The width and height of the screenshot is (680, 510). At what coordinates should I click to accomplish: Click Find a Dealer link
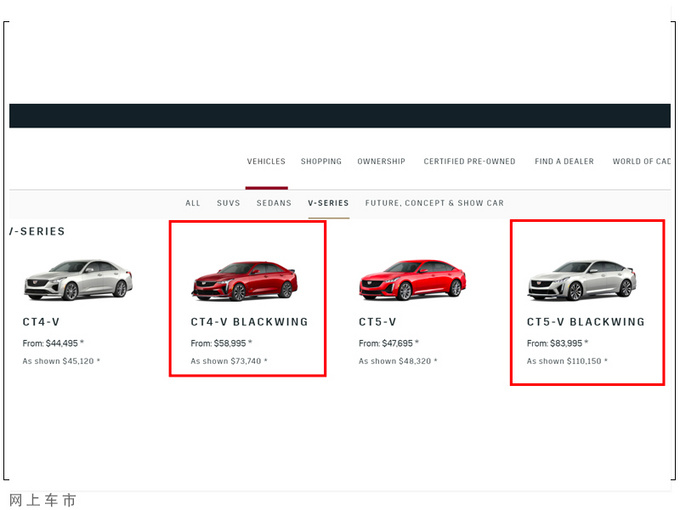[x=564, y=161]
